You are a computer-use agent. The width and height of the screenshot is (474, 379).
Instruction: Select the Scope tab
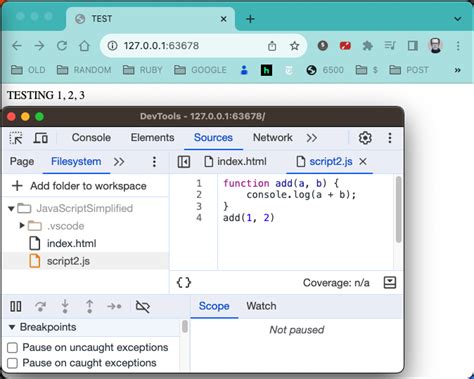214,306
